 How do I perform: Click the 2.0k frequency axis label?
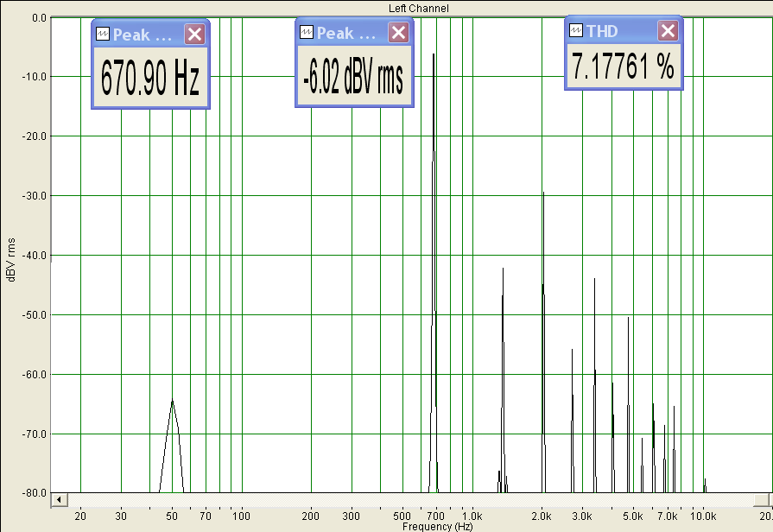click(542, 516)
